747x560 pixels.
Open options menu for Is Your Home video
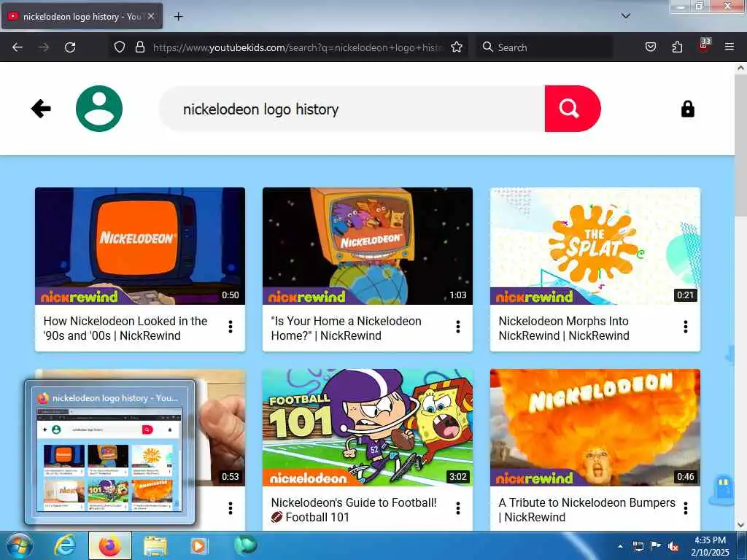point(458,327)
